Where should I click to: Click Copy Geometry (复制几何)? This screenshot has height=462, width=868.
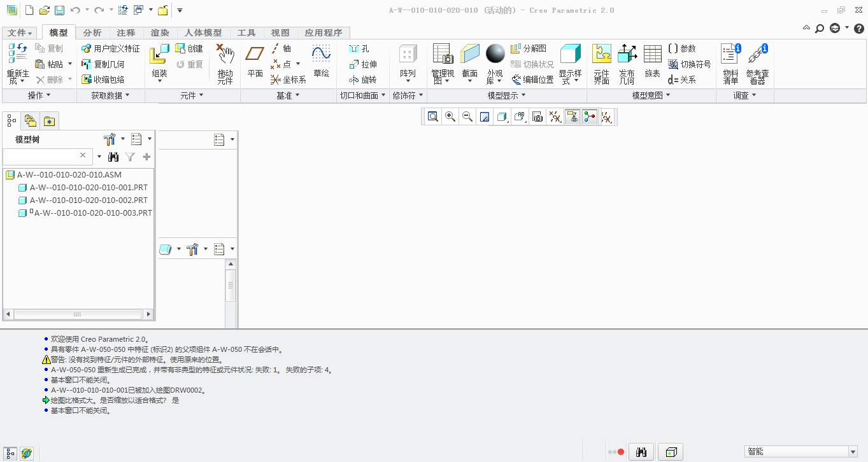103,64
